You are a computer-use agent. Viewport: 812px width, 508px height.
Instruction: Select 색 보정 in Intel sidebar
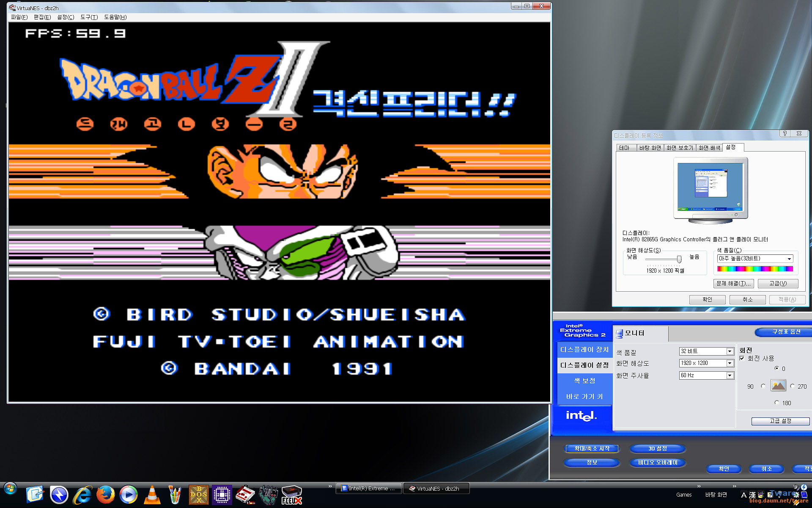[x=584, y=381]
